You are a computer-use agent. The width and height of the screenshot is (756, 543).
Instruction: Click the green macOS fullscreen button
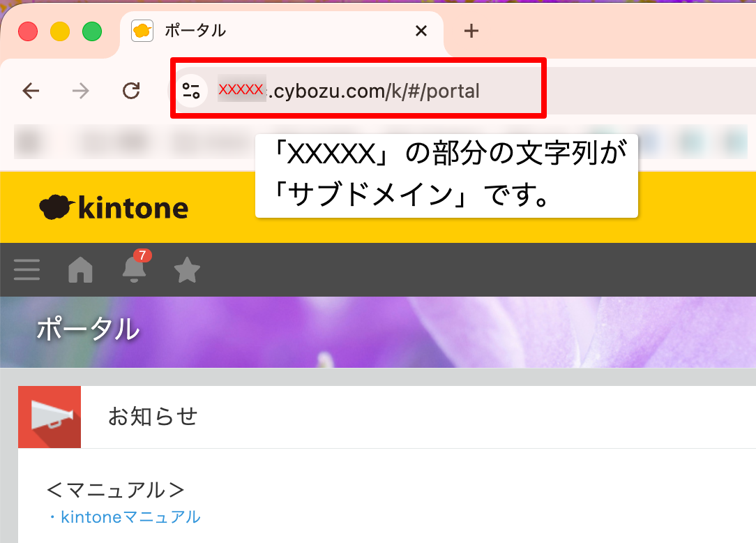click(x=92, y=31)
